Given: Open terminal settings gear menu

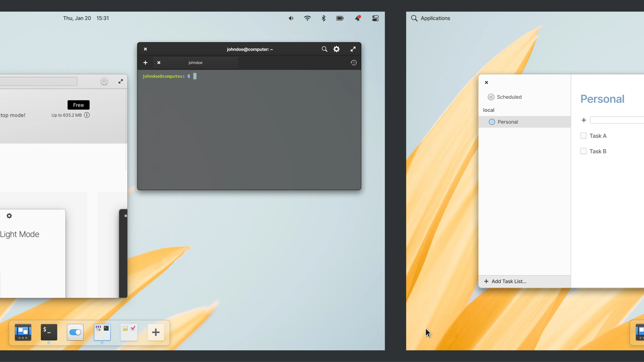Looking at the screenshot, I should (x=337, y=49).
